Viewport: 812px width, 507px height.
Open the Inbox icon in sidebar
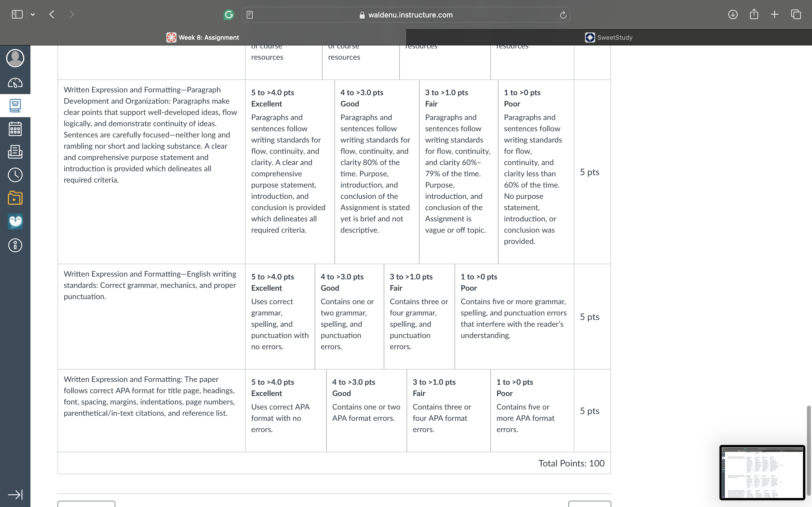click(15, 152)
